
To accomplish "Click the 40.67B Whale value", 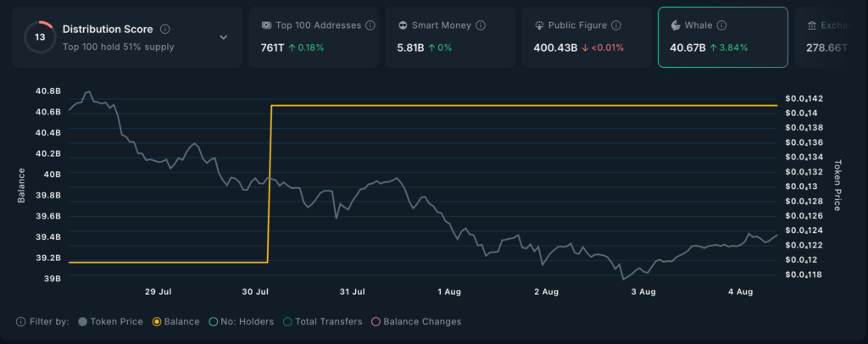I will point(687,48).
